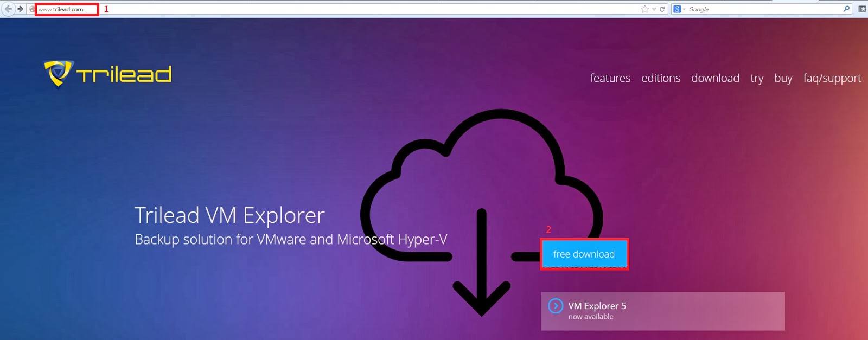Open the editions menu item
The height and width of the screenshot is (340, 868).
[x=661, y=78]
